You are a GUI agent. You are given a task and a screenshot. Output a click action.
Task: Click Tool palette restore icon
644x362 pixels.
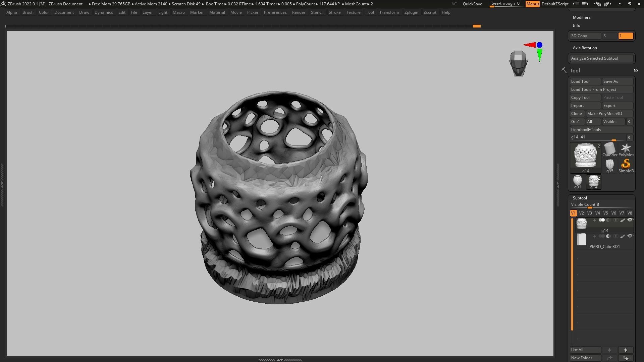pyautogui.click(x=636, y=71)
